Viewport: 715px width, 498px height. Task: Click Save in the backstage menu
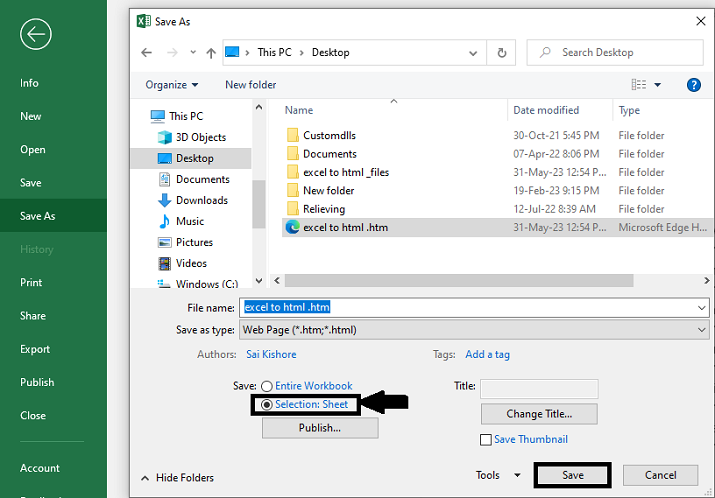[31, 183]
